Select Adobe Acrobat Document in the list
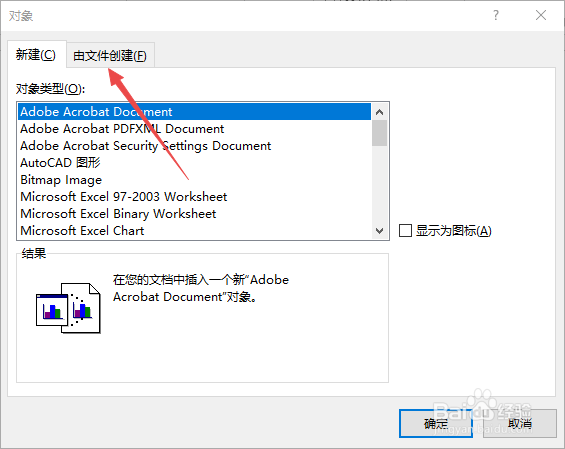 click(194, 112)
